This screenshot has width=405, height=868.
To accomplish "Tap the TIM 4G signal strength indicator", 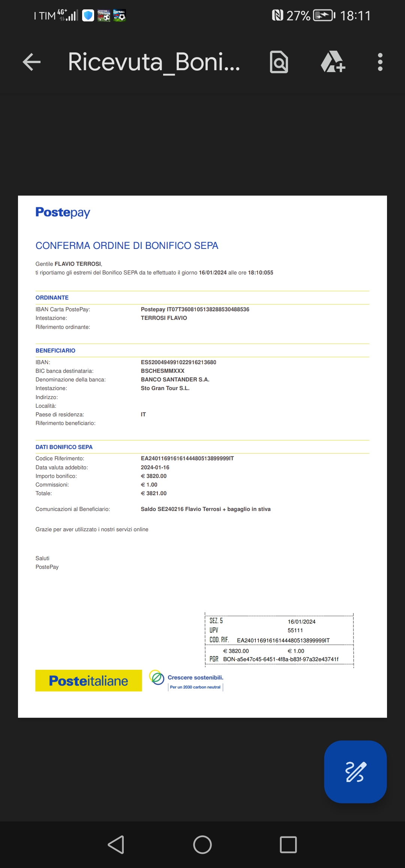I will click(x=68, y=15).
